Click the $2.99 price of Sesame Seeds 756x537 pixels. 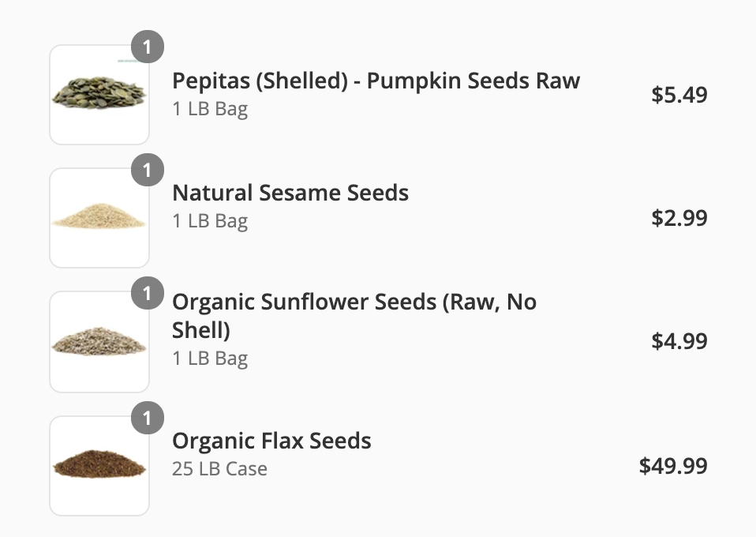679,218
